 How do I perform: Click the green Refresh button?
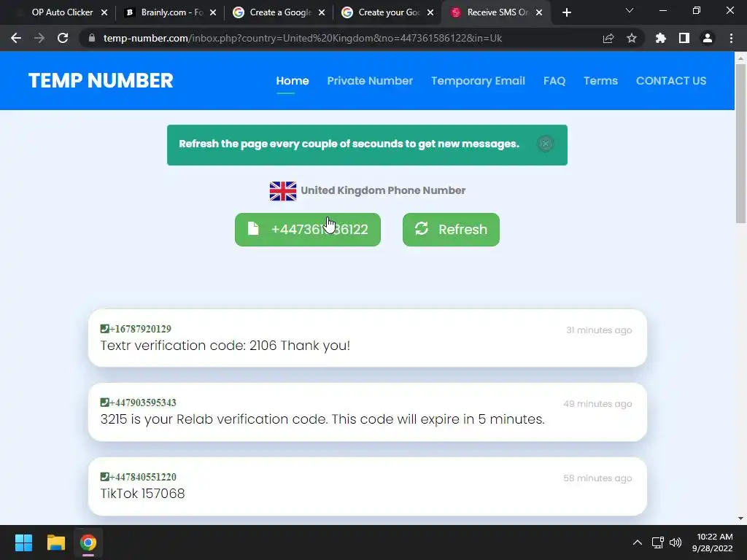click(x=451, y=230)
